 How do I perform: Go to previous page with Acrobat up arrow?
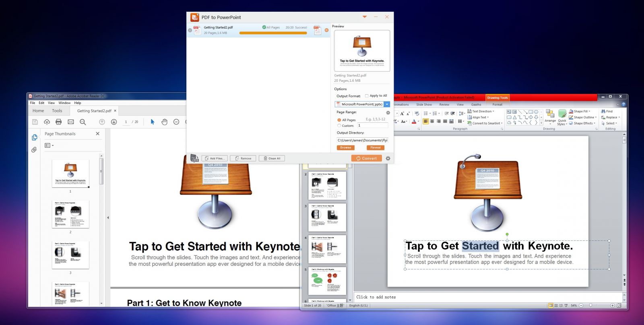click(x=102, y=122)
